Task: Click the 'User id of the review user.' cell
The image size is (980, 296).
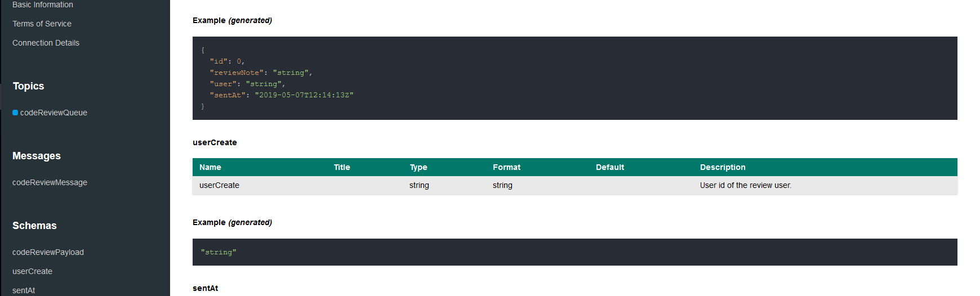Action: tap(745, 185)
